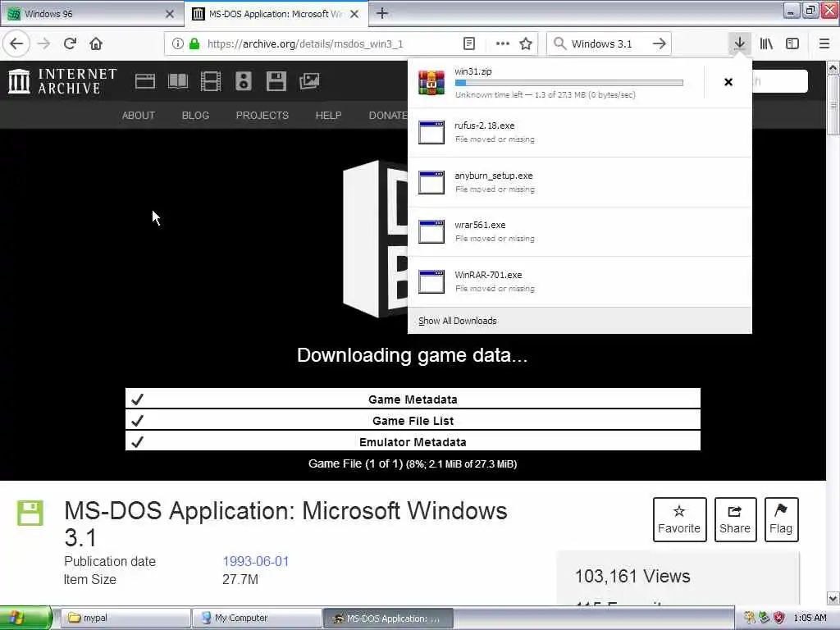Open the PROJECTS menu item

(262, 115)
